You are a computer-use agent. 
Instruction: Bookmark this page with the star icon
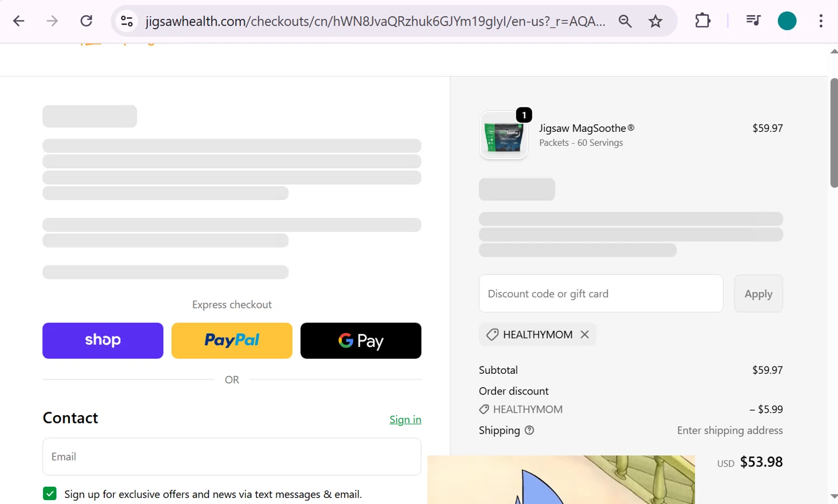click(x=655, y=21)
